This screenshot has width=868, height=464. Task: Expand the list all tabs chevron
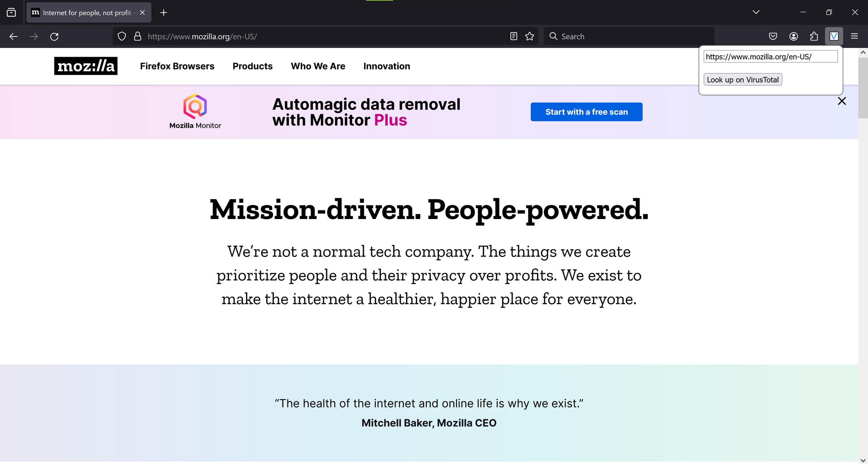(756, 12)
